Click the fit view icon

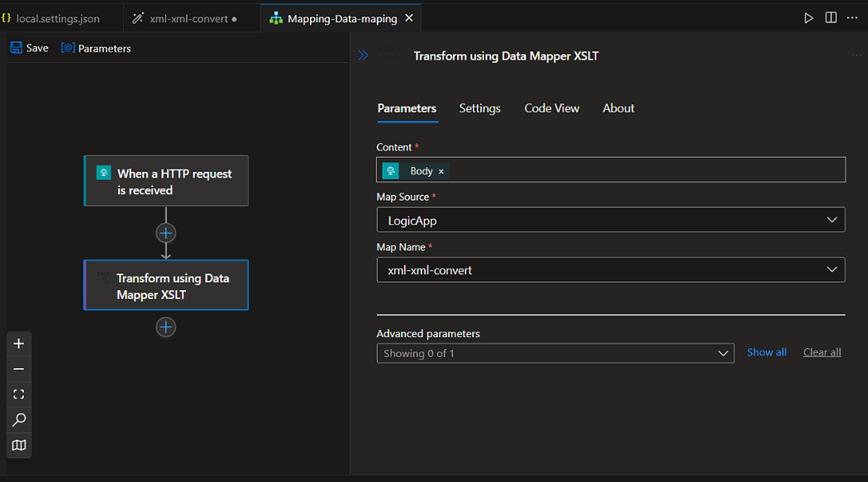[x=19, y=394]
